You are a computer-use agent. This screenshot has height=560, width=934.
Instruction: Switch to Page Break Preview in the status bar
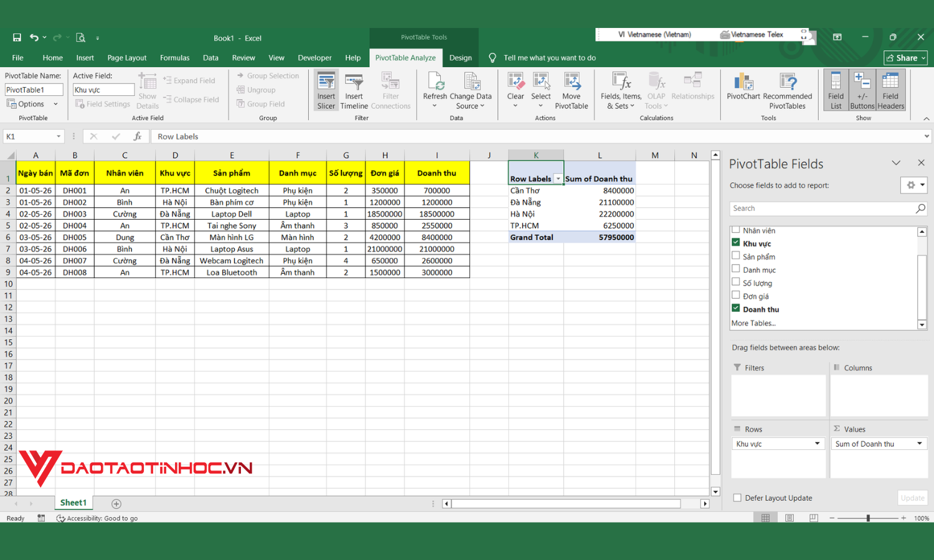click(813, 518)
